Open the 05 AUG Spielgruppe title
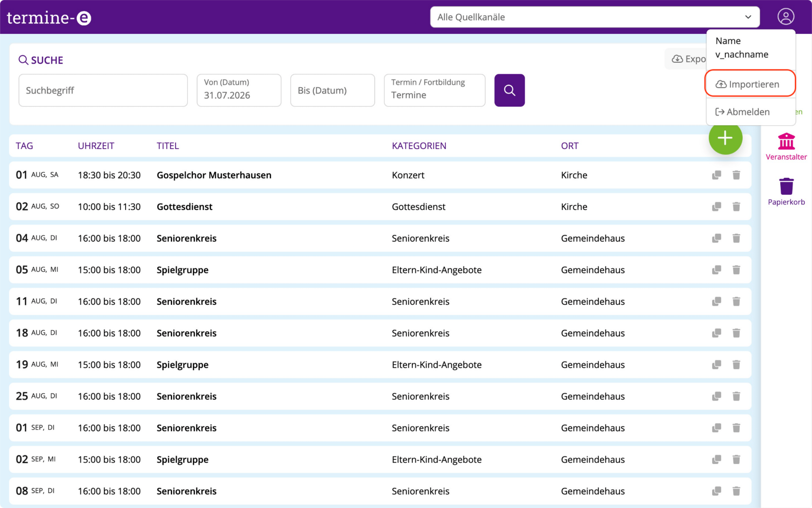Viewport: 812px width, 508px height. click(x=182, y=270)
